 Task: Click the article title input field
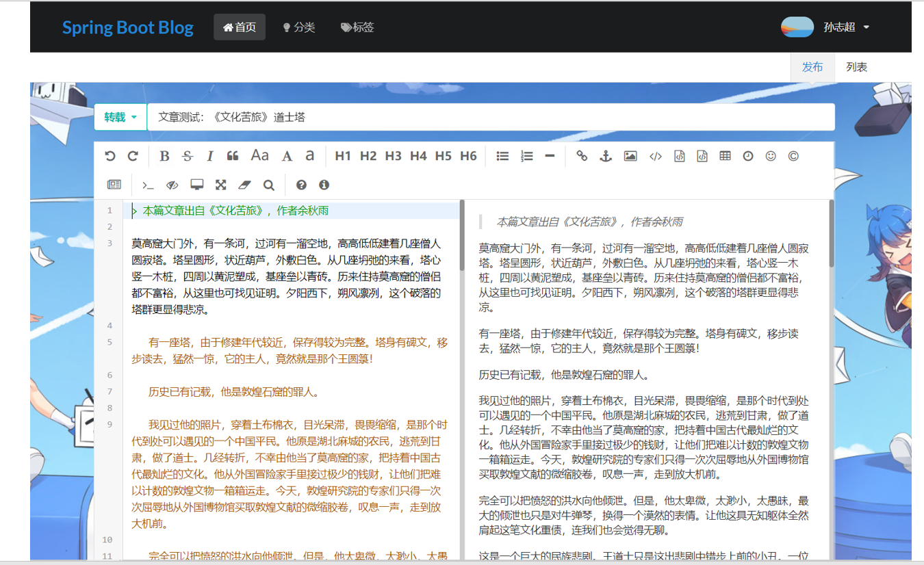point(491,117)
